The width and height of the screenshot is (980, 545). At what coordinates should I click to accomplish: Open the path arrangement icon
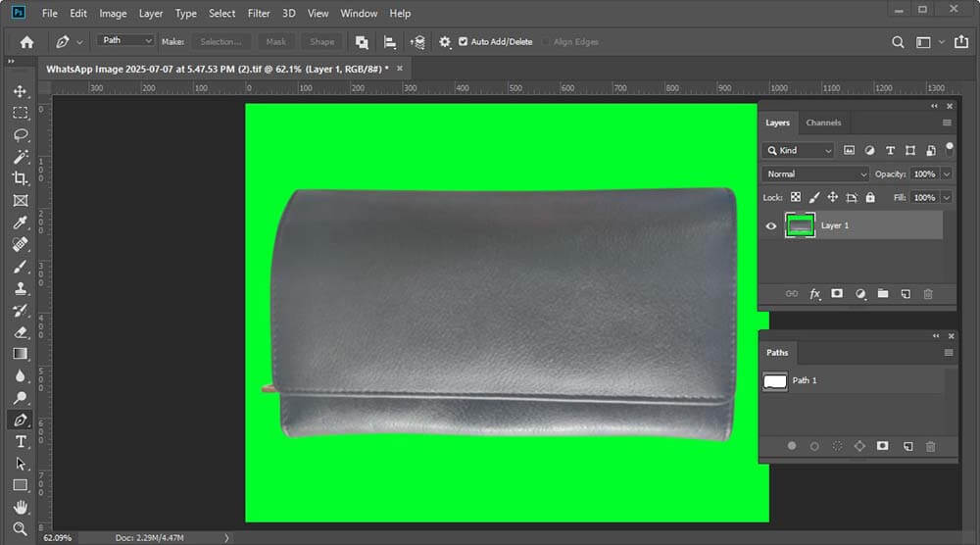coord(416,42)
